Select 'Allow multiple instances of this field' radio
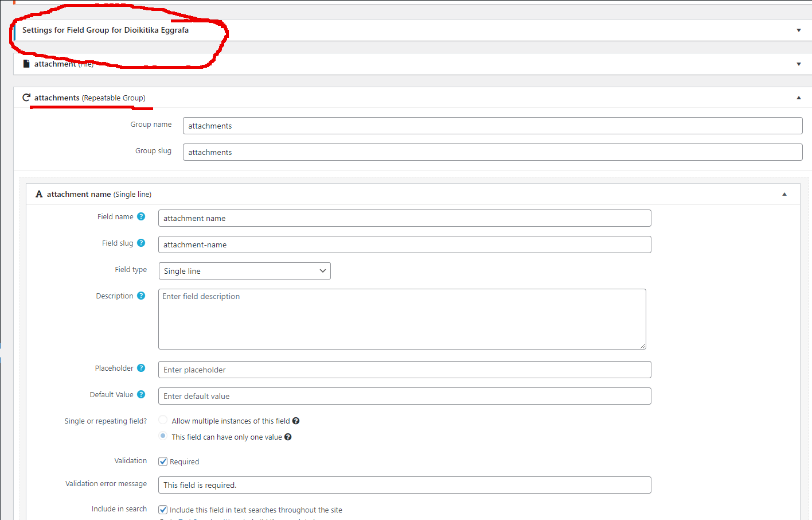Screen dimensions: 812x520 (x=163, y=420)
